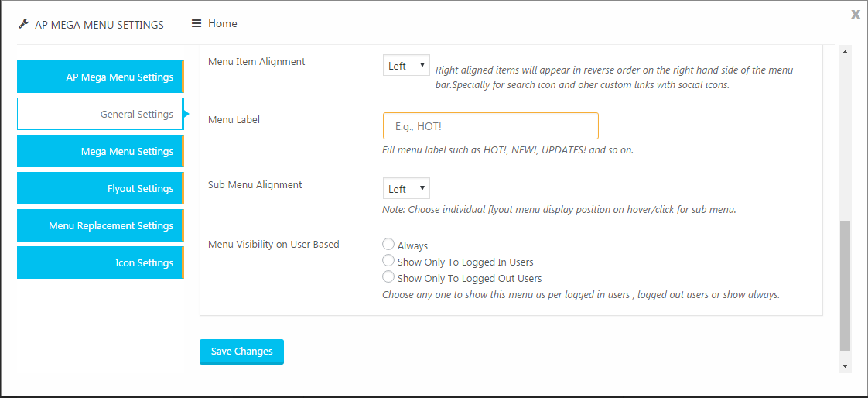The height and width of the screenshot is (398, 868).
Task: Go to the Icon Settings tab
Action: click(x=101, y=262)
